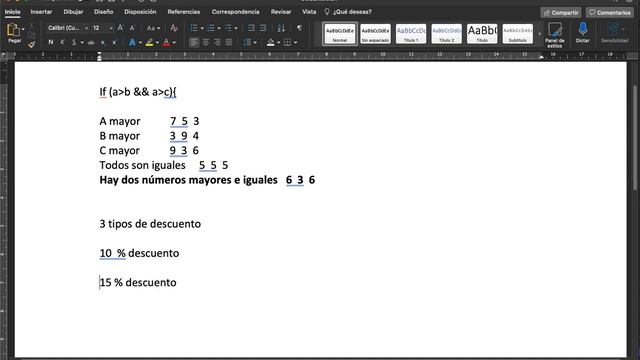Click the text '15 % descuento'
Screen dimensions: 640x360
(138, 282)
